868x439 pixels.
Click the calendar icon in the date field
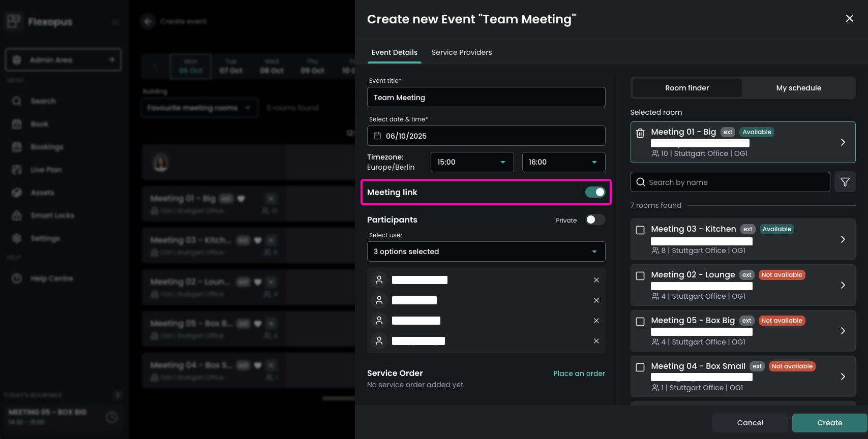(x=377, y=136)
